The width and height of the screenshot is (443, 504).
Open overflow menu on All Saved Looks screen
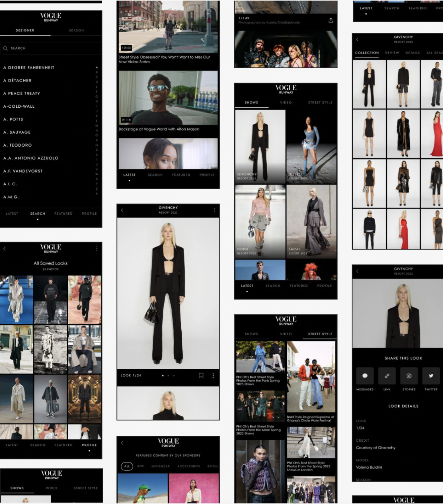point(97,249)
